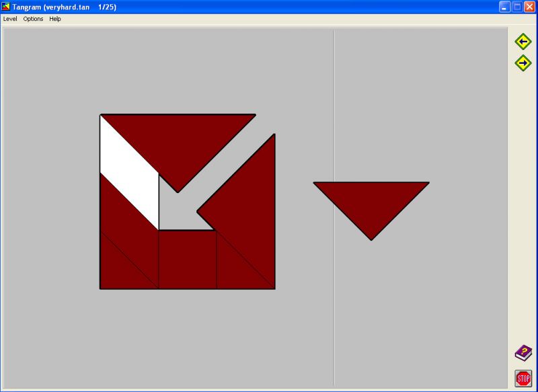
Task: Click the Tangram app icon in title bar
Action: click(x=6, y=7)
